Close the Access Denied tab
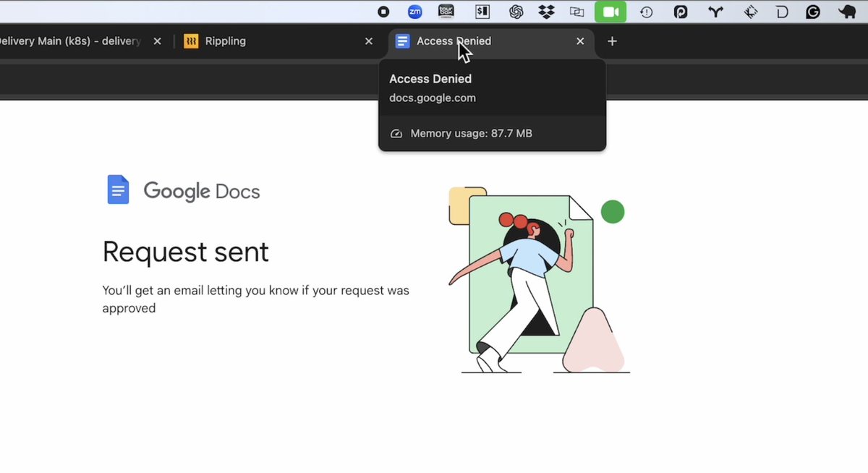Viewport: 868px width, 473px height. click(580, 41)
